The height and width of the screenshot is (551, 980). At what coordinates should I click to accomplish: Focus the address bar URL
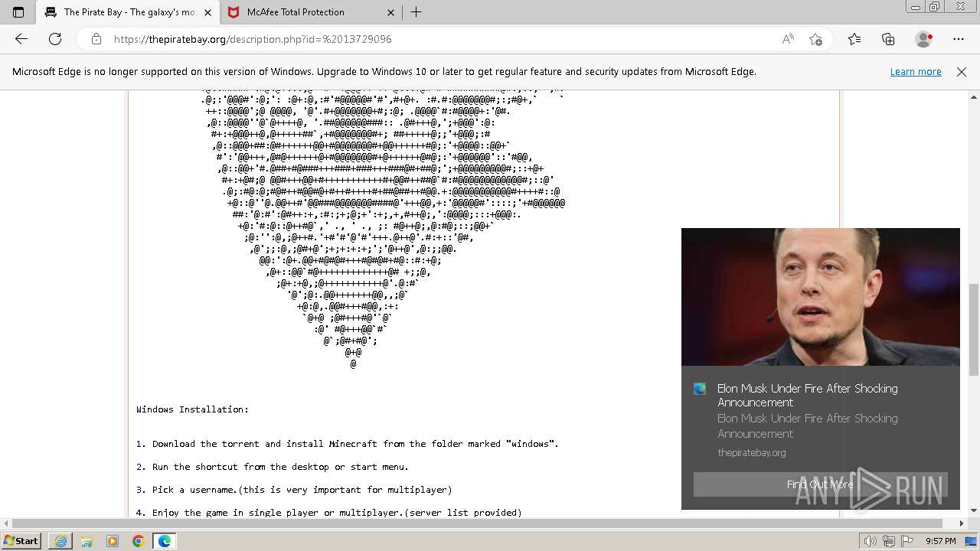(x=253, y=39)
